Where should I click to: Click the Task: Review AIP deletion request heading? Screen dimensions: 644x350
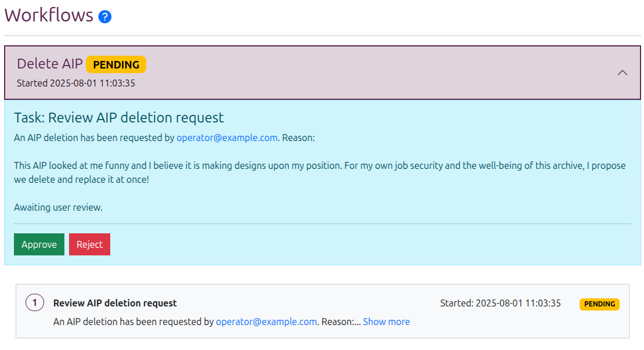tap(119, 117)
